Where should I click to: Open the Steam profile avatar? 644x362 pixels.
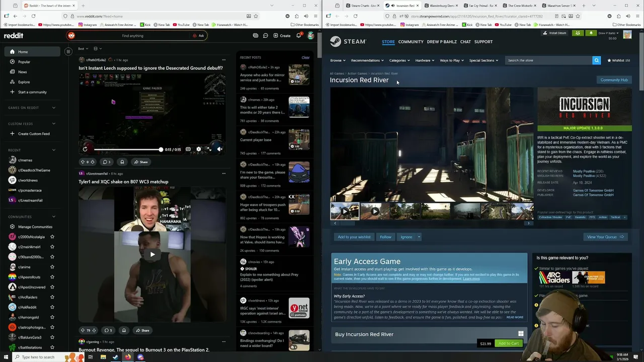tap(627, 34)
